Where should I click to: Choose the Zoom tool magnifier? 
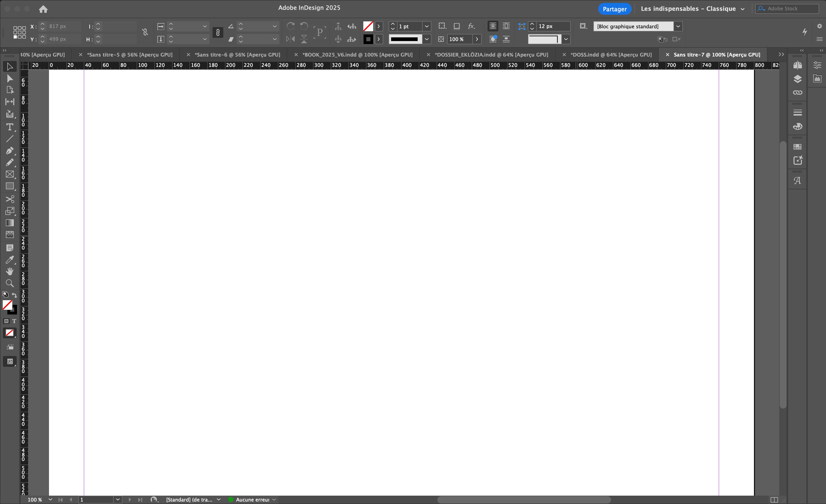(10, 283)
